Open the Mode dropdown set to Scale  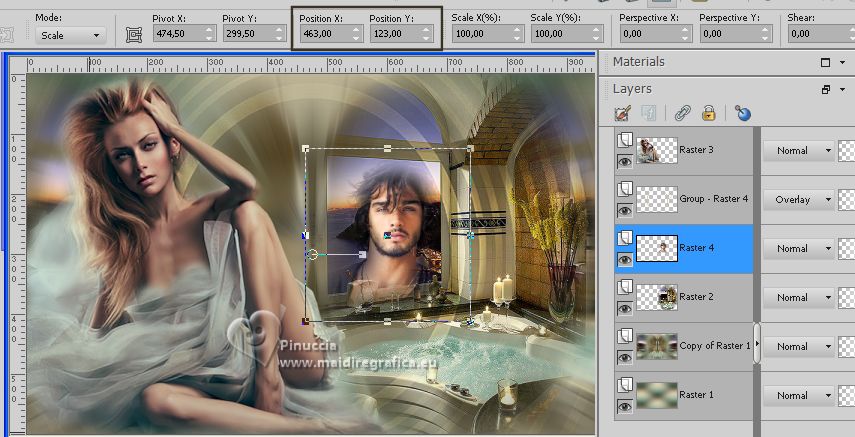(x=70, y=35)
